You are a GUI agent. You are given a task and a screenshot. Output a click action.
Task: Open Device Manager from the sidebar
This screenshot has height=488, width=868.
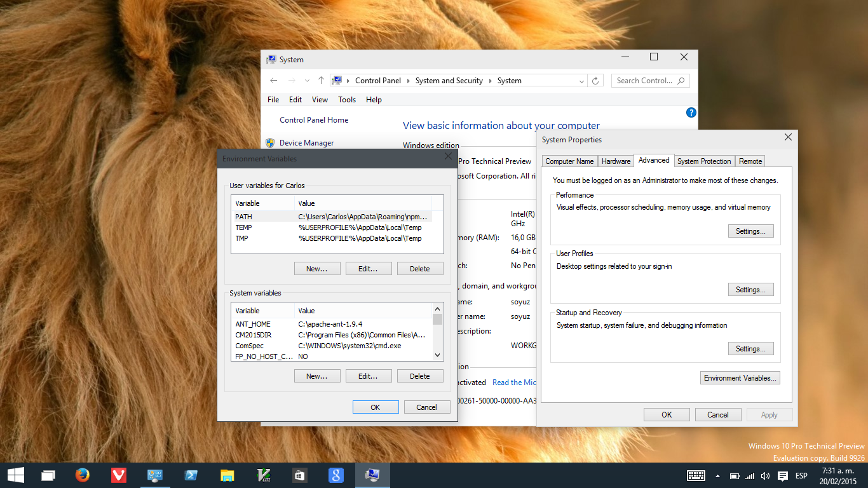305,142
